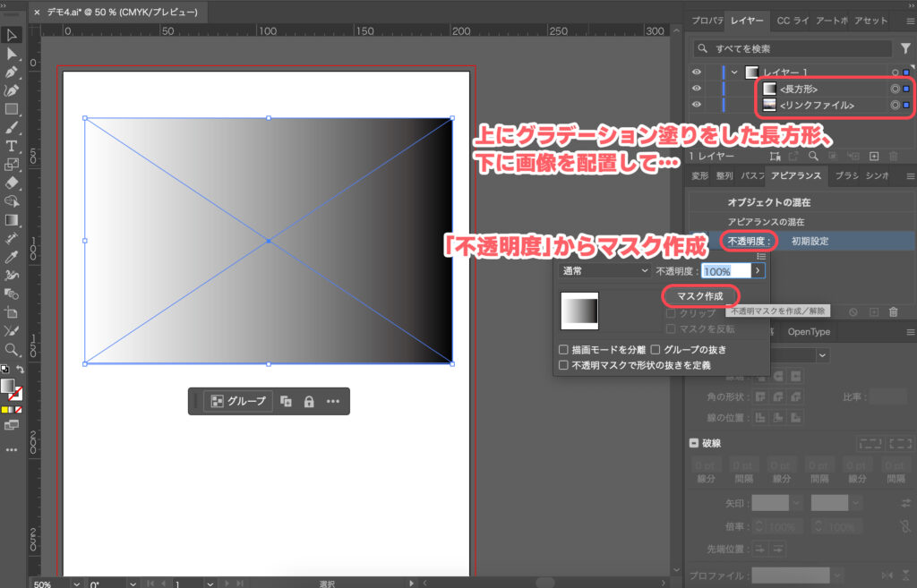The width and height of the screenshot is (917, 588).
Task: Select the Rectangle tool
Action: (12, 109)
